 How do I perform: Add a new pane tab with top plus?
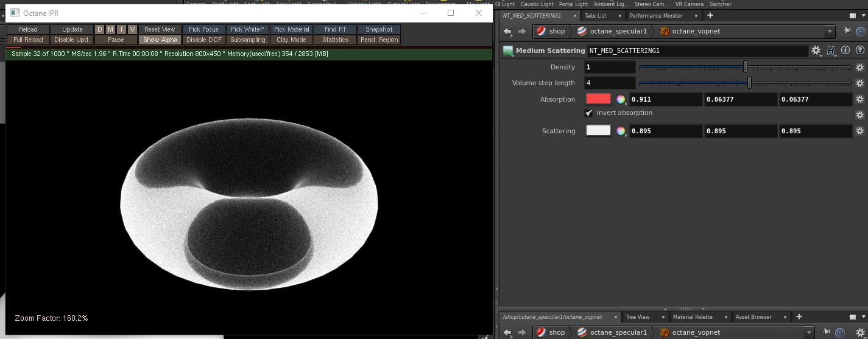(710, 15)
